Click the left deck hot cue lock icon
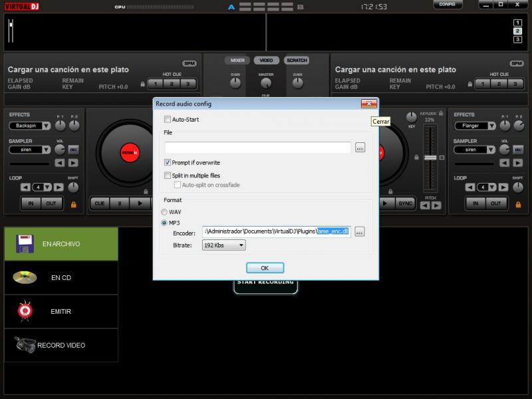The height and width of the screenshot is (399, 532). pos(142,84)
